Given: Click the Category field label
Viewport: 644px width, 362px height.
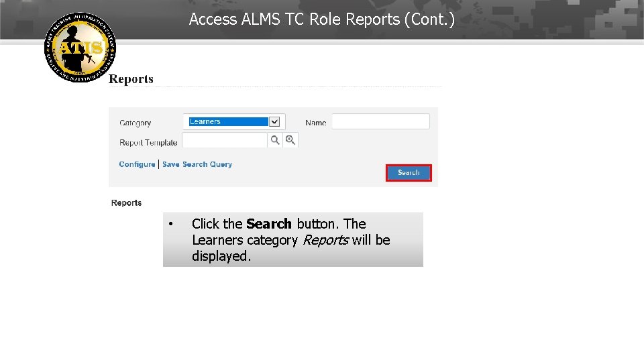Looking at the screenshot, I should point(135,123).
